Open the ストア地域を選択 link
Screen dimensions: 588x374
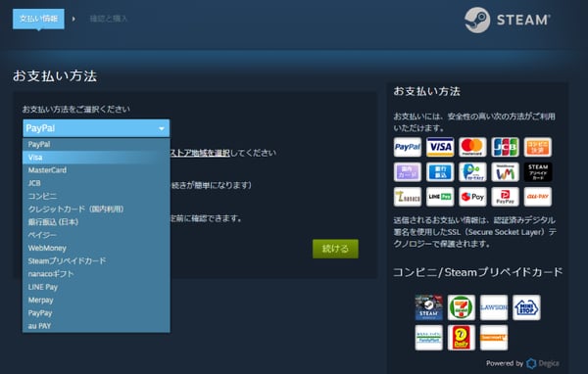[200, 153]
